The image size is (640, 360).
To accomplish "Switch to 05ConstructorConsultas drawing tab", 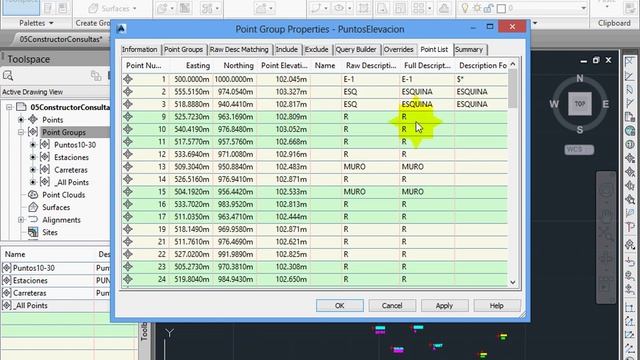I will (x=60, y=39).
